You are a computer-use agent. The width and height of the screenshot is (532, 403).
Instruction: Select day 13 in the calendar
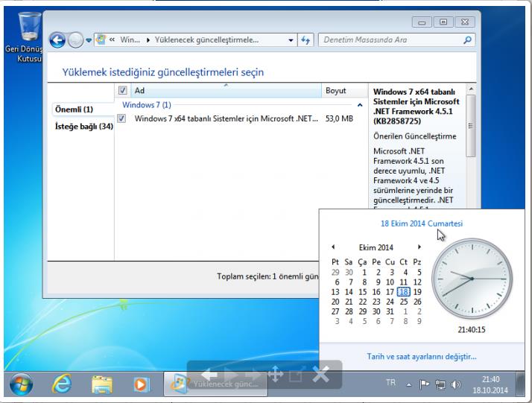(x=335, y=292)
